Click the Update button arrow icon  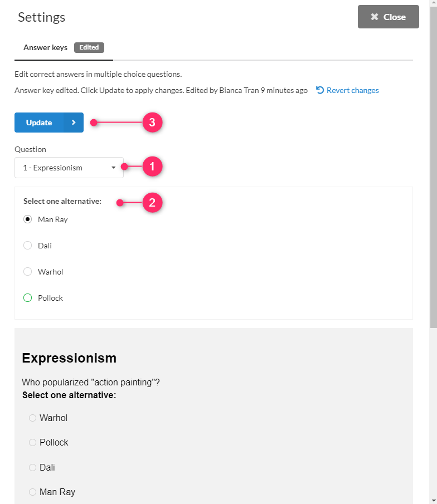pyautogui.click(x=73, y=123)
